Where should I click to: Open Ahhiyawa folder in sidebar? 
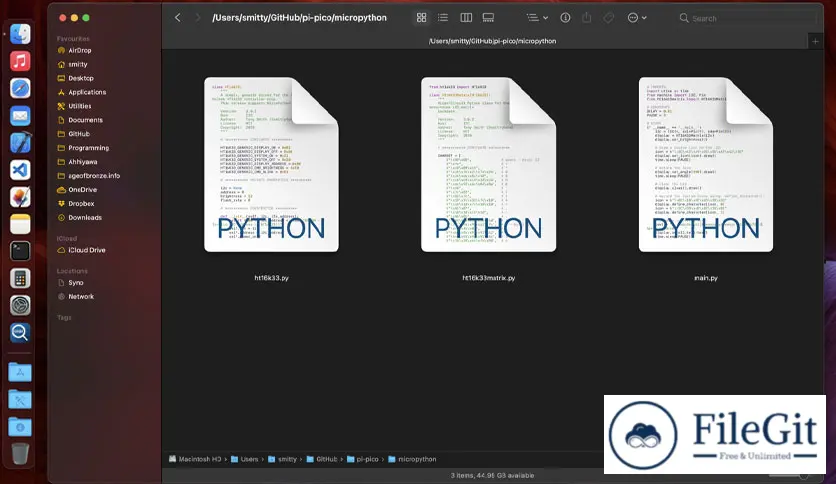point(83,162)
